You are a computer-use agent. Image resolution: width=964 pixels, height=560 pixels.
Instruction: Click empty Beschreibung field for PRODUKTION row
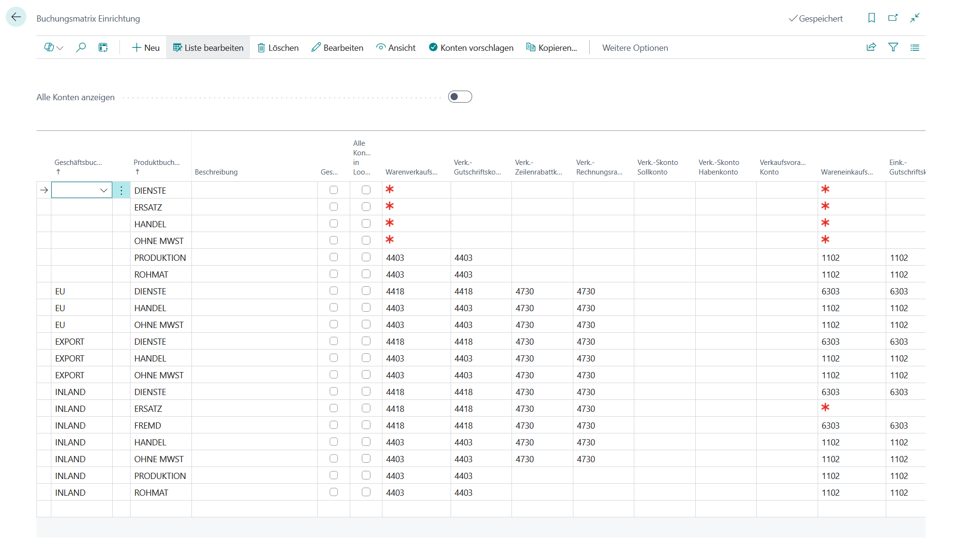tap(254, 257)
